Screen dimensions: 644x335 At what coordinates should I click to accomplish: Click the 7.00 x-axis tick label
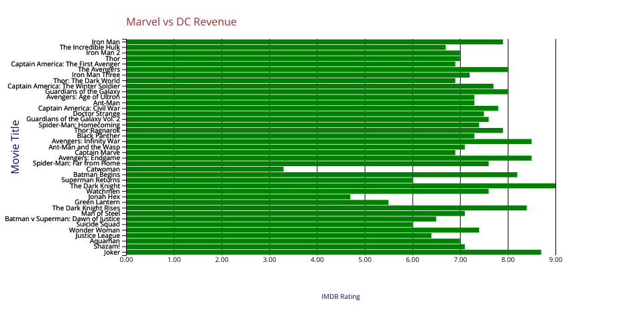point(460,260)
